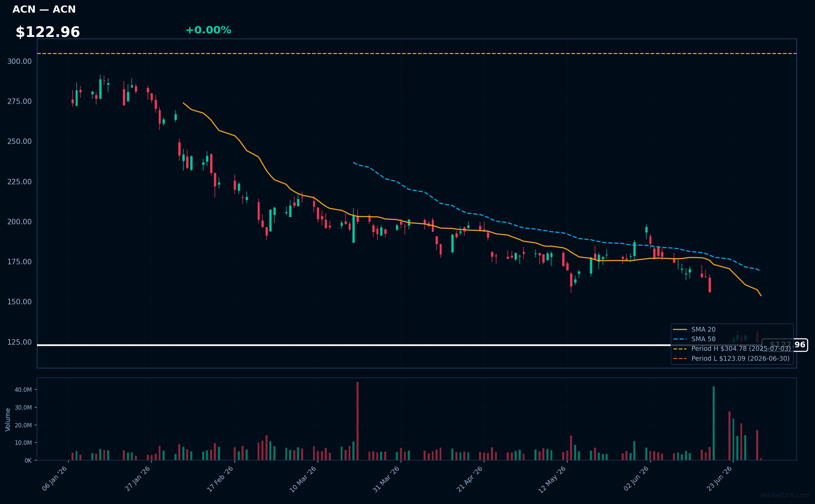
Task: Click the 20.0M volume axis label
Action: click(23, 425)
